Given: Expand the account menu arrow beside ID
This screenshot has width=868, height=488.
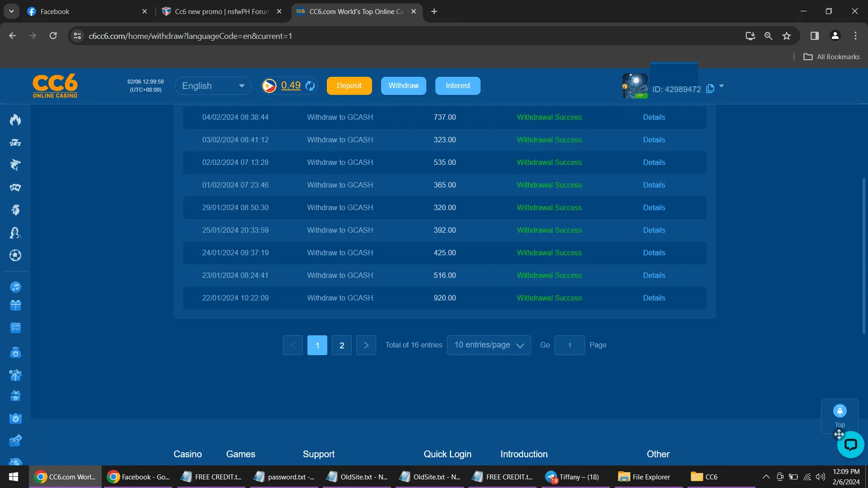Looking at the screenshot, I should tap(722, 86).
